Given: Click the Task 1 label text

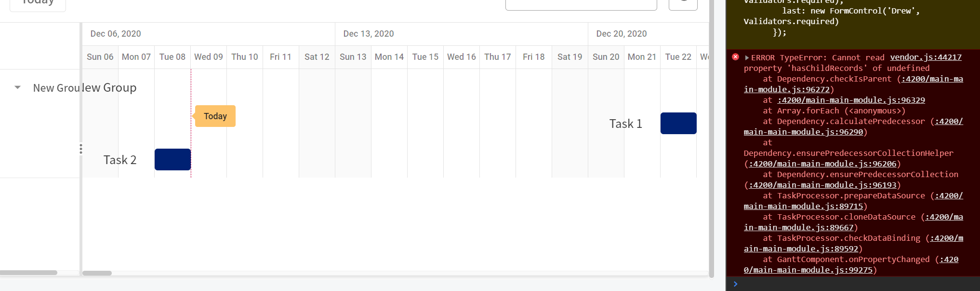Looking at the screenshot, I should click(x=625, y=124).
